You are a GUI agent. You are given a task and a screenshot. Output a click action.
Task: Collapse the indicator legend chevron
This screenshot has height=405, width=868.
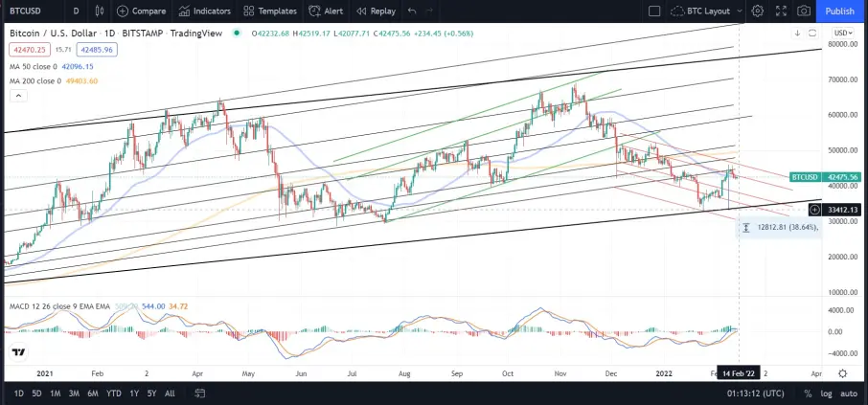(x=18, y=96)
